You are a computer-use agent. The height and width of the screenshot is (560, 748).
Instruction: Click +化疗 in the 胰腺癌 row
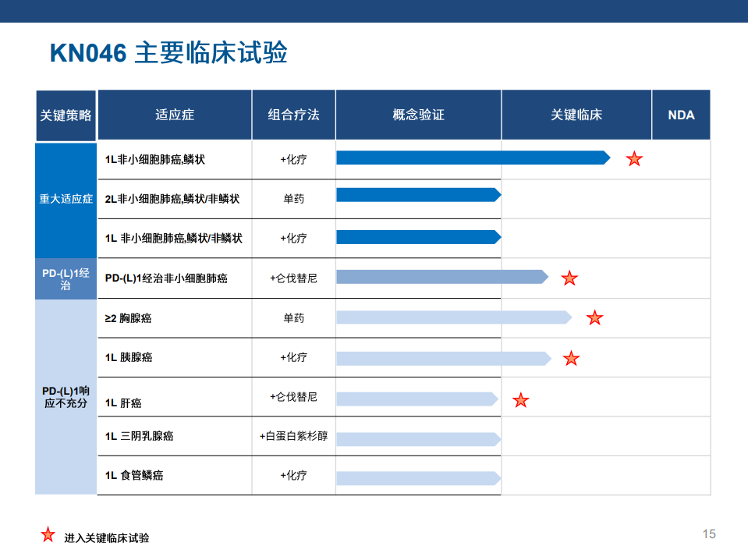click(x=293, y=356)
